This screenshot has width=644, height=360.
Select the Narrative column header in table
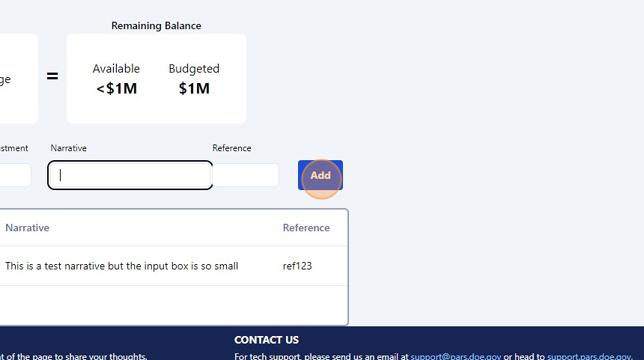point(27,228)
